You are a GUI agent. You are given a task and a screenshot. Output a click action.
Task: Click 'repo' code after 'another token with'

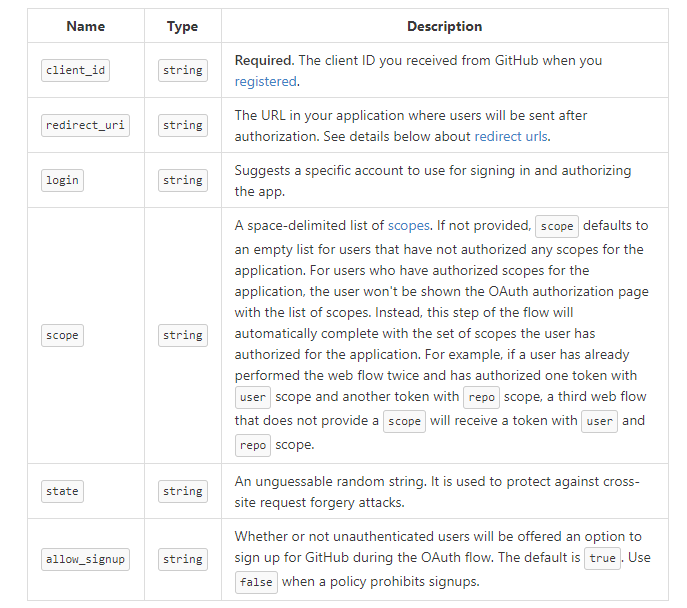(482, 397)
